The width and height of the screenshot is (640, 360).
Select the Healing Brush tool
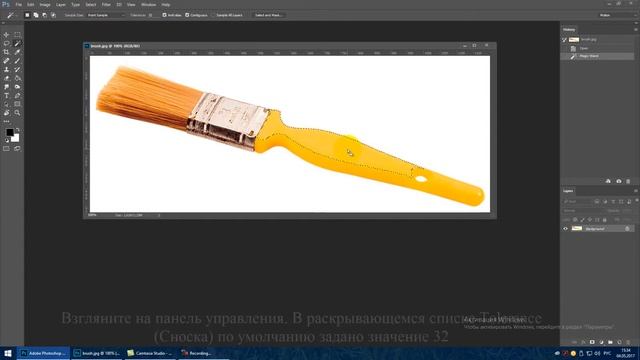coord(6,60)
